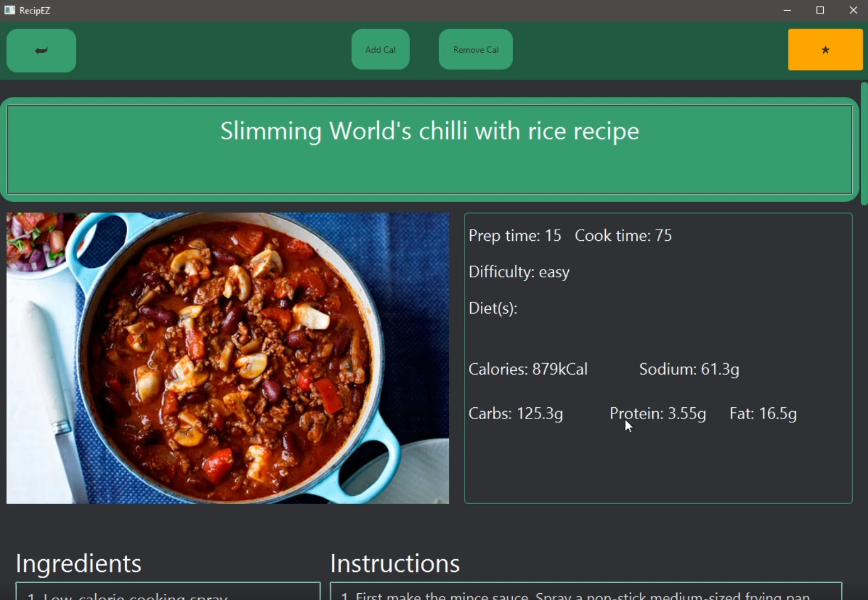Favorite the recipe with the star button
This screenshot has height=600, width=868.
pos(825,50)
